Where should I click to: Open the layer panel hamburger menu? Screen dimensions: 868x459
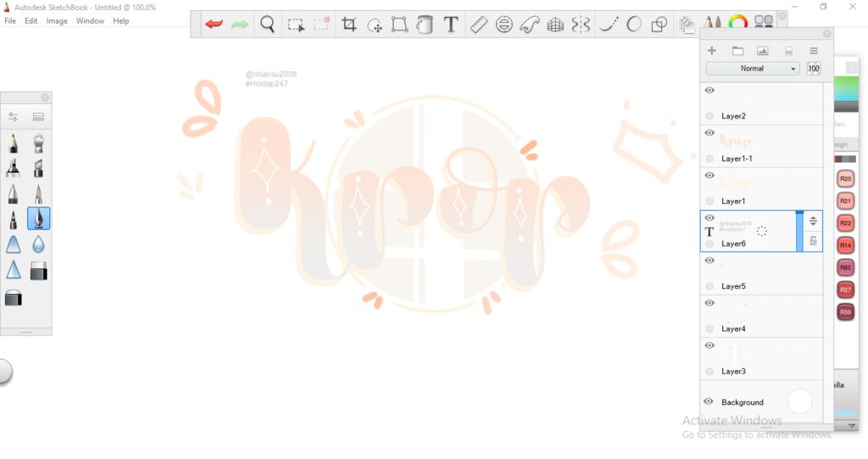[813, 51]
